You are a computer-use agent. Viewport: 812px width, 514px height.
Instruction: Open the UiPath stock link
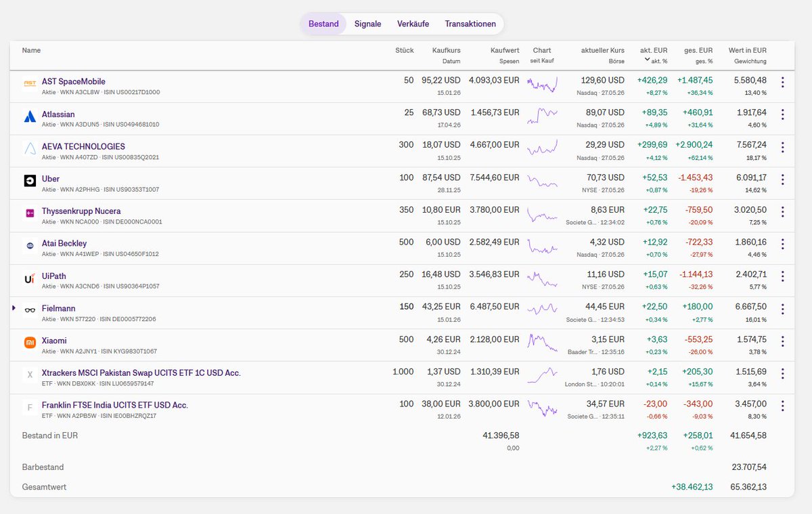pyautogui.click(x=54, y=276)
